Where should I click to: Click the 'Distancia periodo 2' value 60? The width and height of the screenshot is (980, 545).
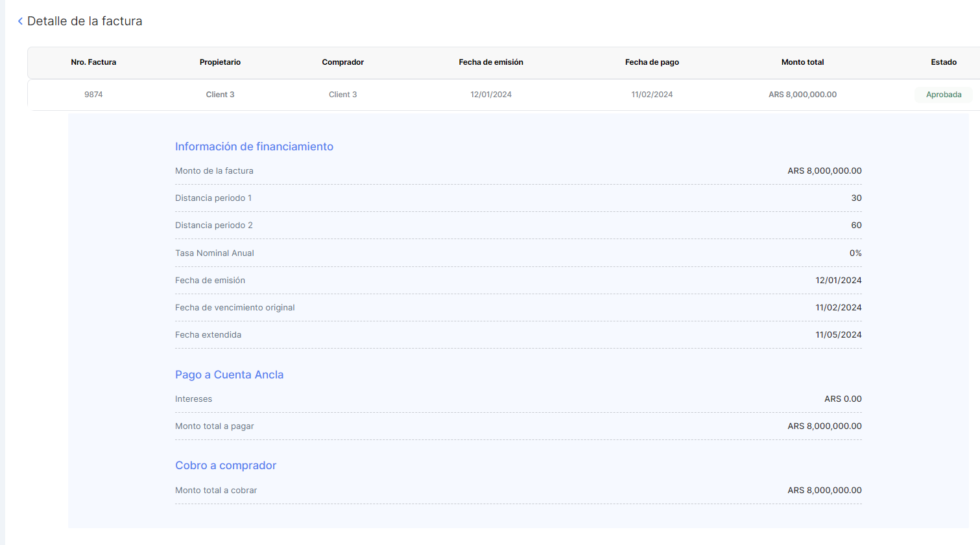click(x=856, y=226)
